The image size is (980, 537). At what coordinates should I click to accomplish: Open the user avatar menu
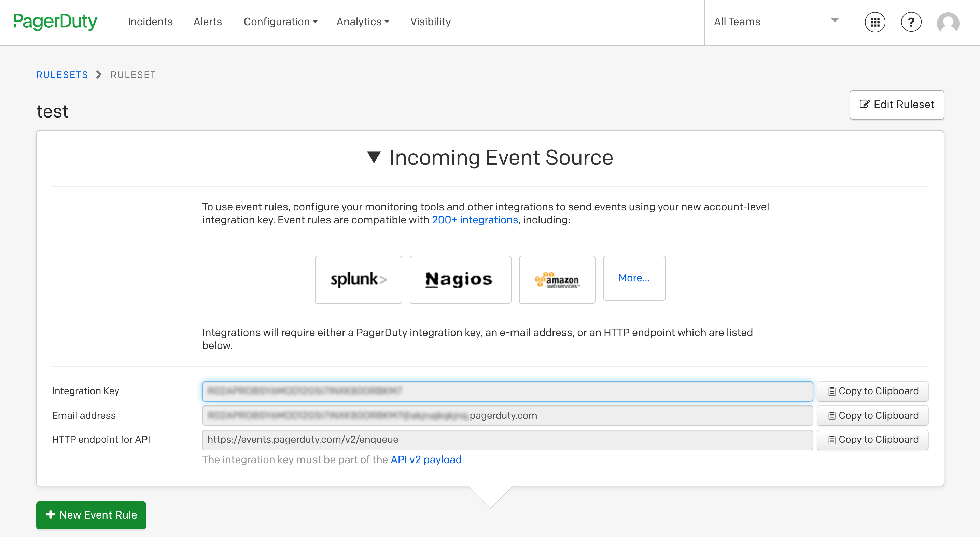(948, 23)
